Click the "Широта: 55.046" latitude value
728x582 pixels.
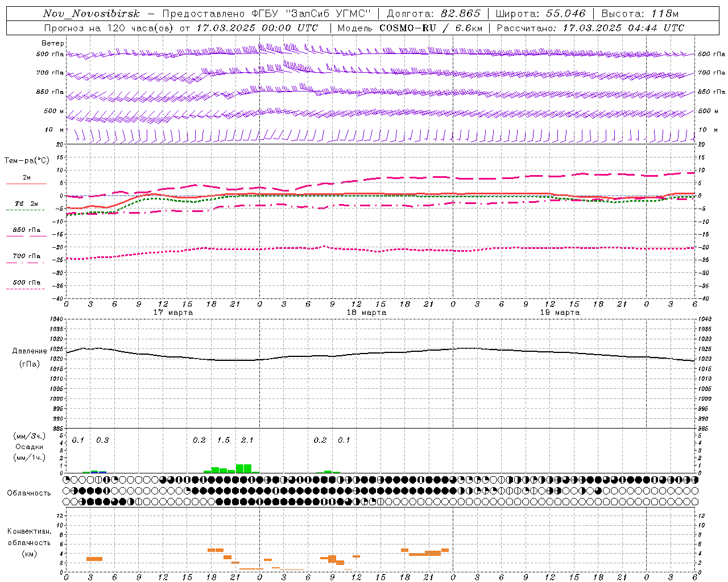[540, 14]
